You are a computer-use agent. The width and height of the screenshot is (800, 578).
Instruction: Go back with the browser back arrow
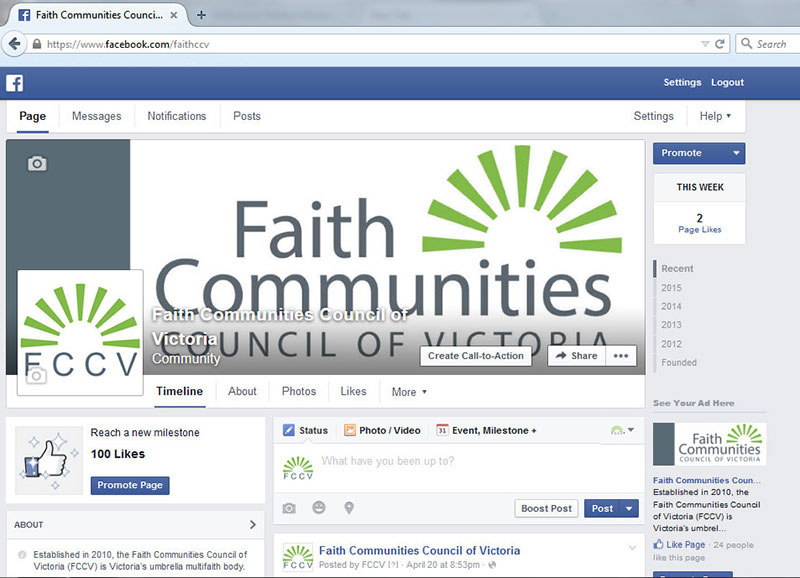point(14,44)
